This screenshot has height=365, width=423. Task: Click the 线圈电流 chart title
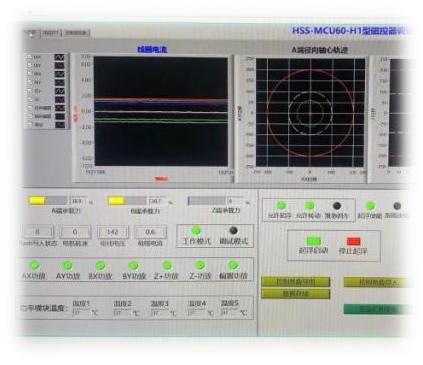pos(152,49)
